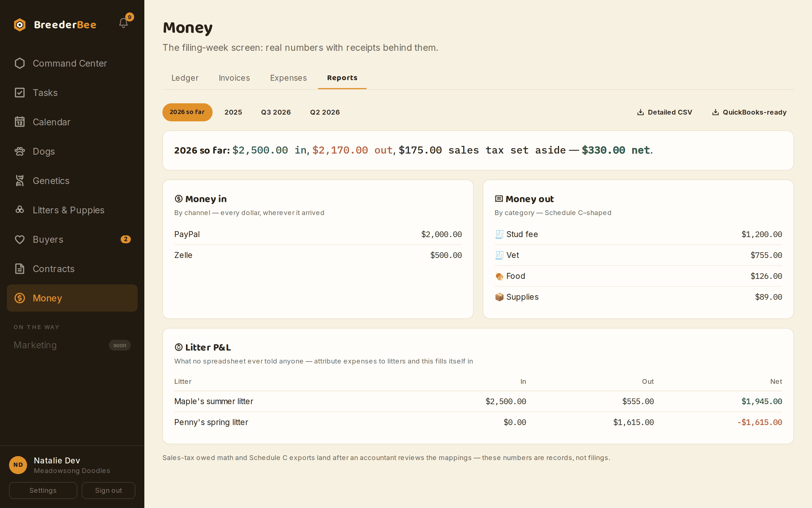This screenshot has width=812, height=508.
Task: Open the Expenses tab
Action: (288, 78)
